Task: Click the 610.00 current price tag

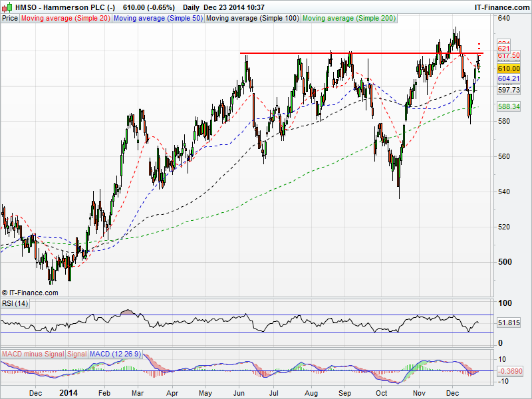Action: (508, 68)
